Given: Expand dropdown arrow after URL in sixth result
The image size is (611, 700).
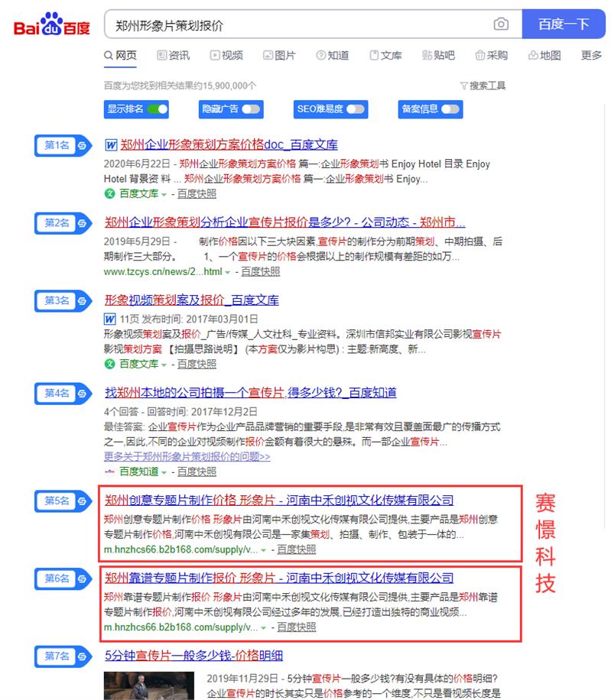Looking at the screenshot, I should pos(264,627).
